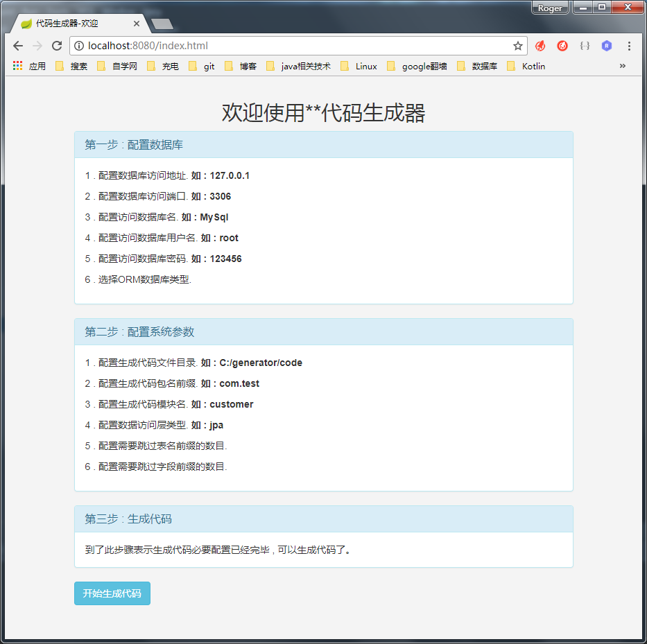The width and height of the screenshot is (647, 644).
Task: Click the red circular extension icon
Action: (x=562, y=46)
